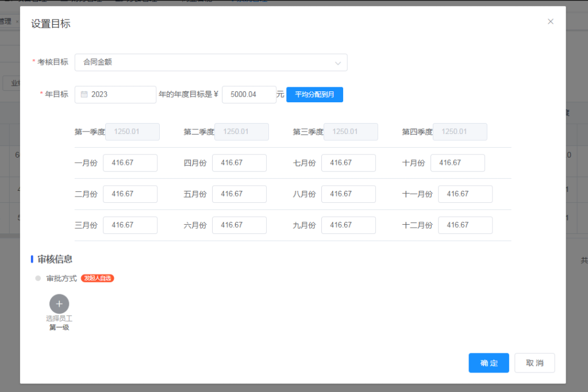Click the 平均分配到月 distribute button
The height and width of the screenshot is (392, 588).
(314, 94)
